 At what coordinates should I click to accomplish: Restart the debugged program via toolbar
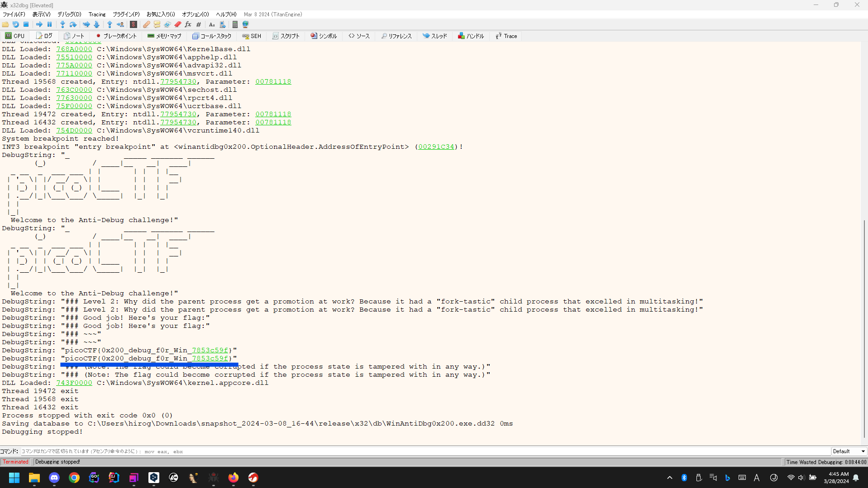(16, 24)
